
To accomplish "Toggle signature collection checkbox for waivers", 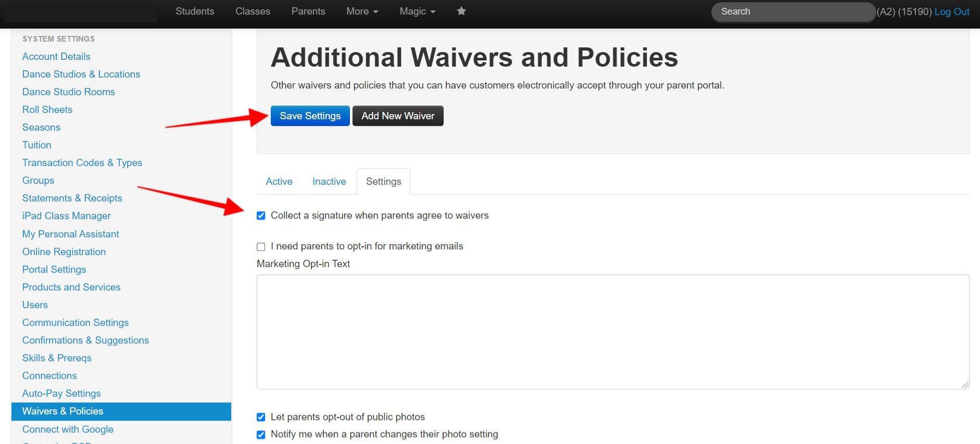I will coord(261,216).
